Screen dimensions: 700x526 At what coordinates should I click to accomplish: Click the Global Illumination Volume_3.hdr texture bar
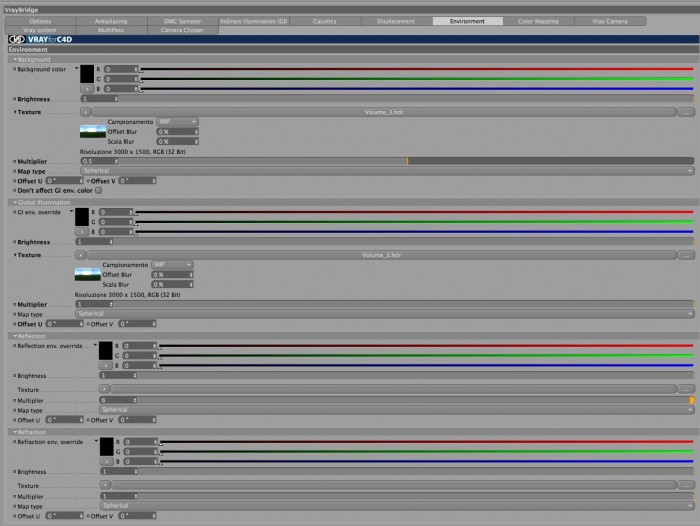pos(382,255)
